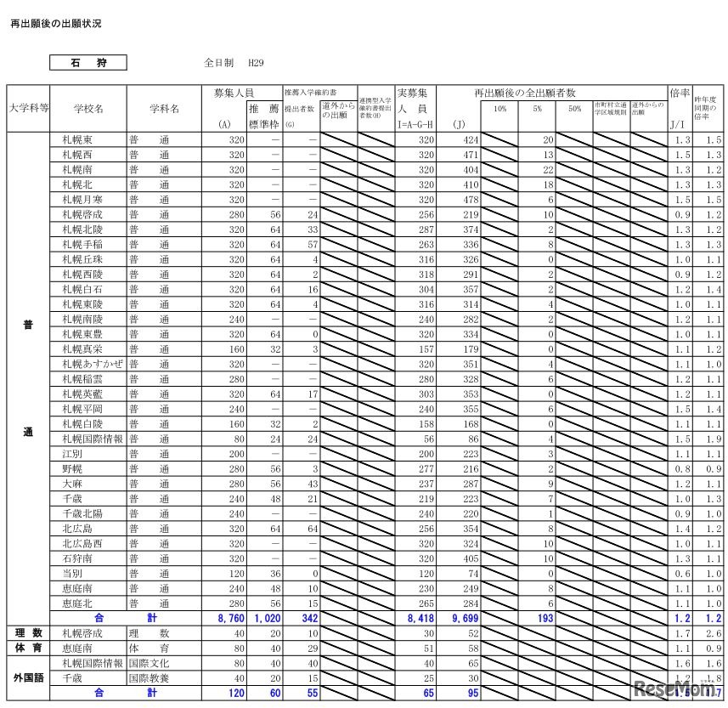Click the applicant count 478 for 札幌月寒
The width and height of the screenshot is (728, 708).
471,200
